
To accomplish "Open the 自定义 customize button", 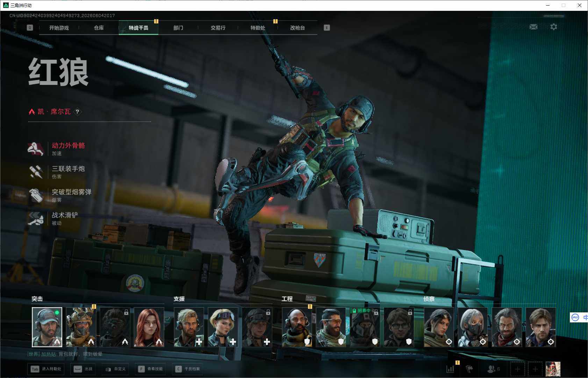I will 115,369.
